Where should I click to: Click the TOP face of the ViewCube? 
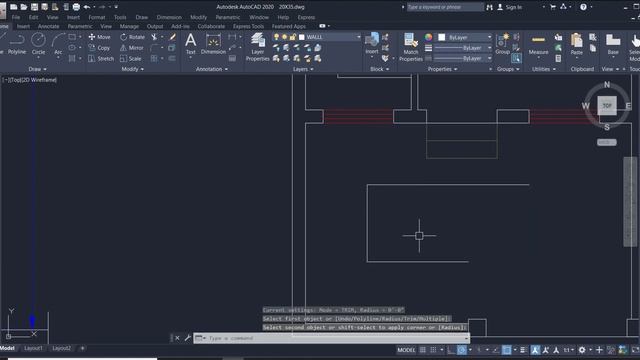(607, 106)
